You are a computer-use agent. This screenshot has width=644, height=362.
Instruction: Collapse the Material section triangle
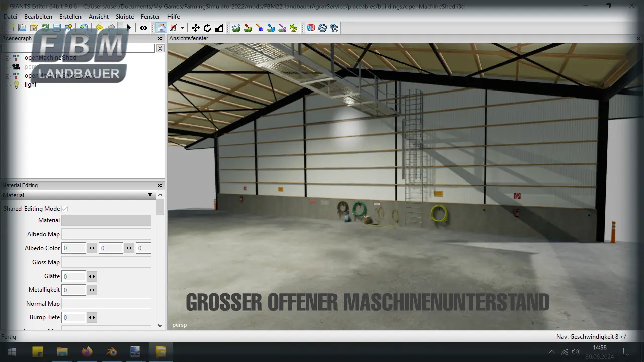pyautogui.click(x=150, y=195)
